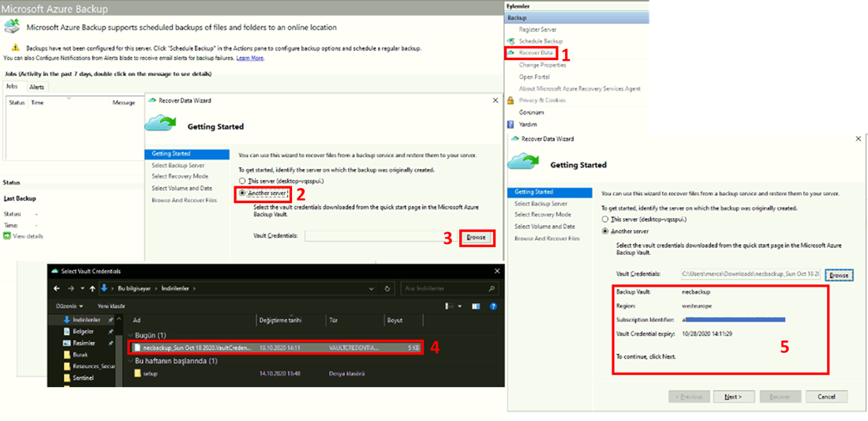The width and height of the screenshot is (868, 421).
Task: Toggle the preview pane icon
Action: click(476, 306)
